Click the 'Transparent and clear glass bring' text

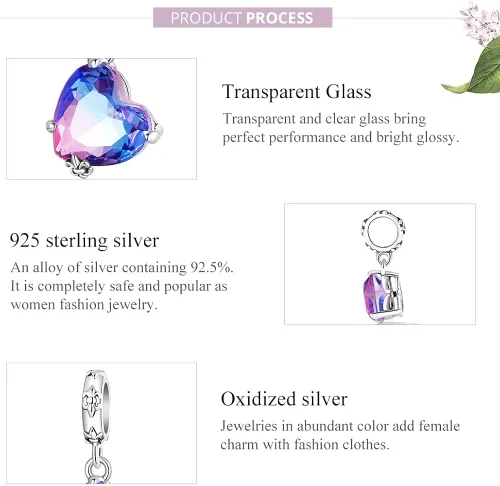tap(324, 119)
